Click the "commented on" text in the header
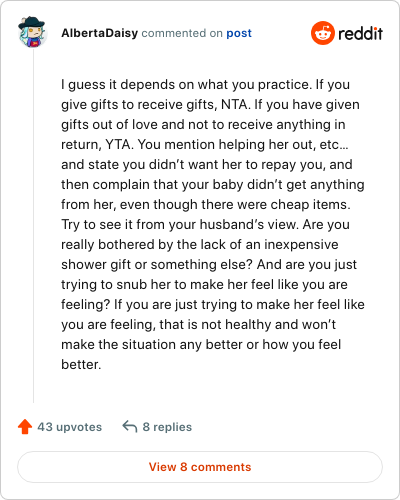400x500 pixels. [182, 33]
